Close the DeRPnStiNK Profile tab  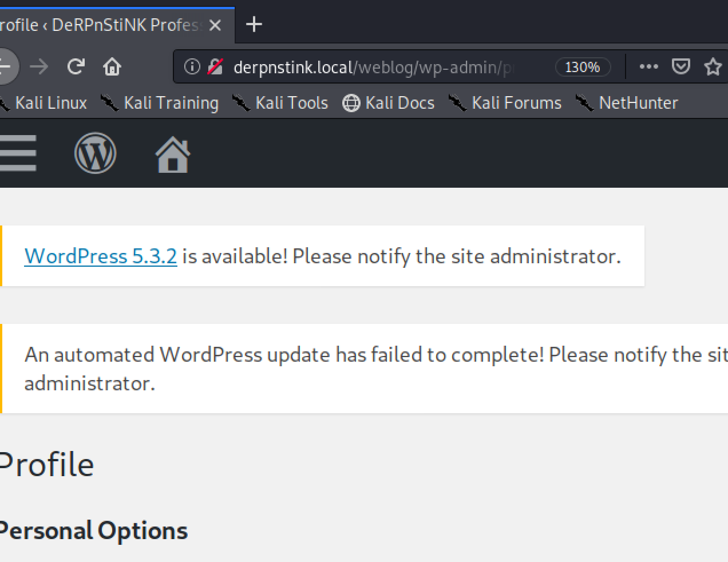(x=215, y=25)
